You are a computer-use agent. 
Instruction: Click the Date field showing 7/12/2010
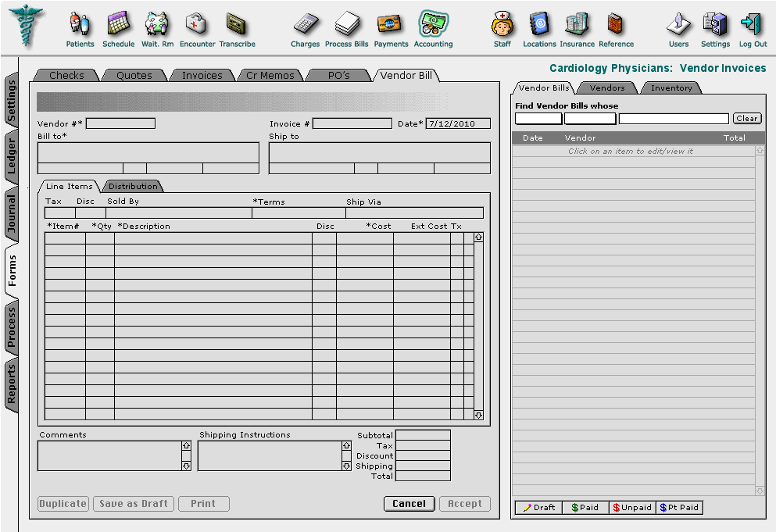458,123
